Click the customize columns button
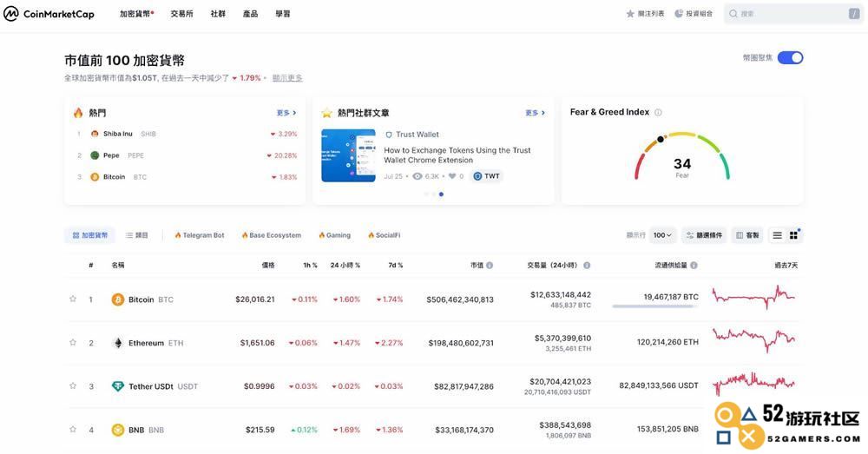Viewport: 868px width, 454px height. [747, 235]
